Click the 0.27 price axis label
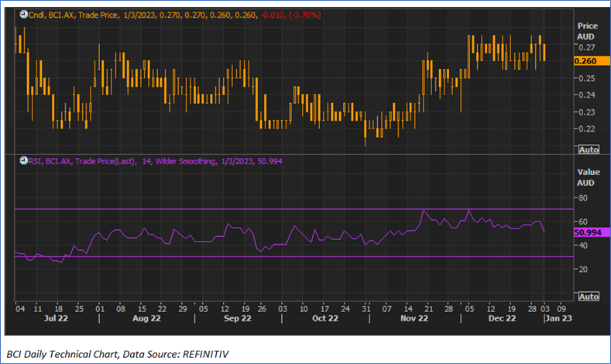The width and height of the screenshot is (611, 364). (586, 47)
